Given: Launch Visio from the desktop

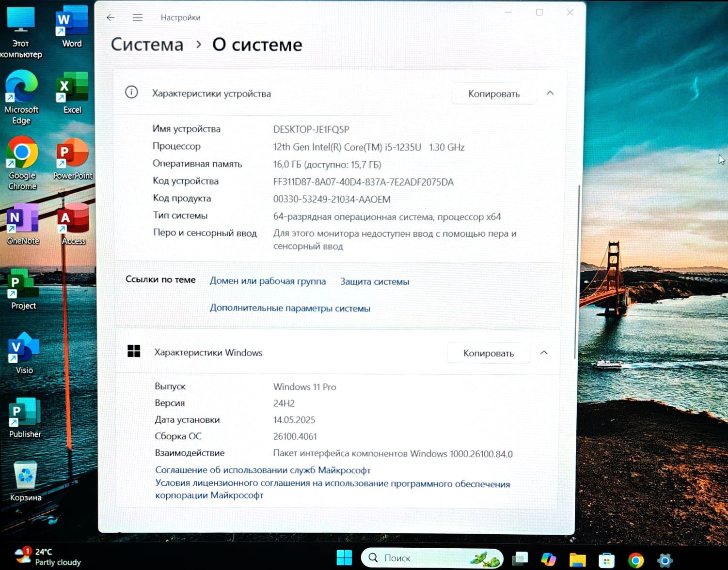Looking at the screenshot, I should (x=24, y=353).
